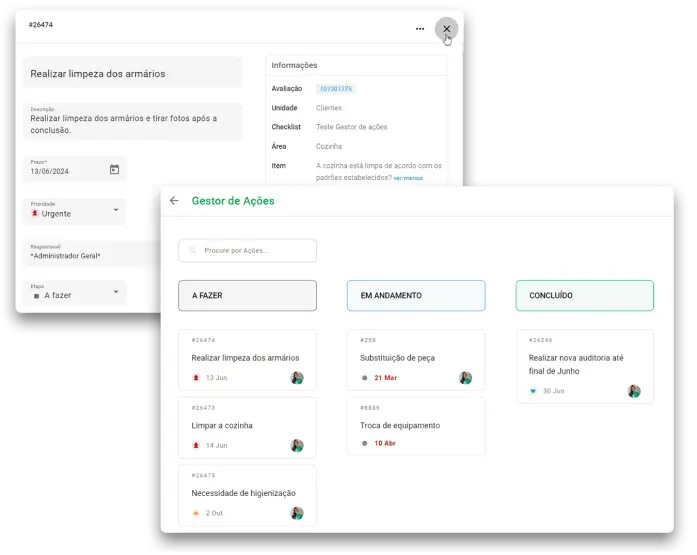
Task: Click the 'ver menos' link
Action: [x=408, y=178]
